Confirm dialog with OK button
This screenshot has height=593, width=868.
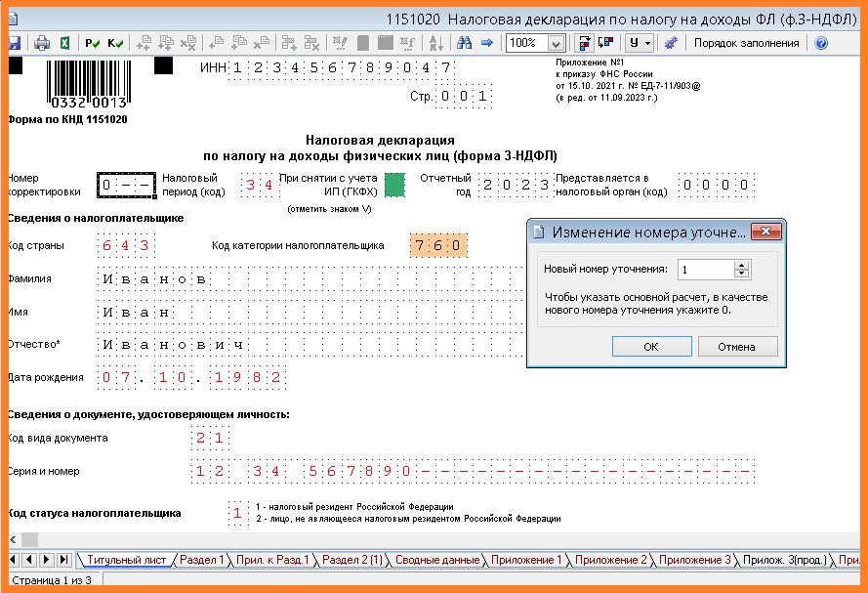click(x=651, y=347)
